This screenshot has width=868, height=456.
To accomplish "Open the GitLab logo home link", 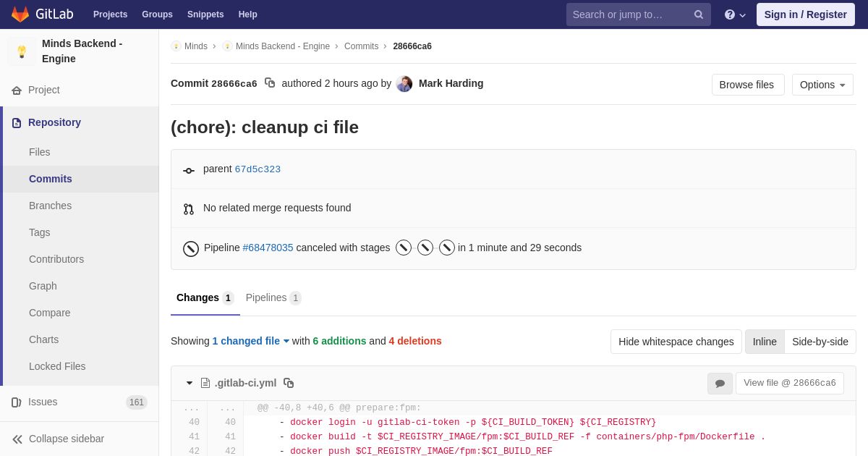I will coord(42,14).
